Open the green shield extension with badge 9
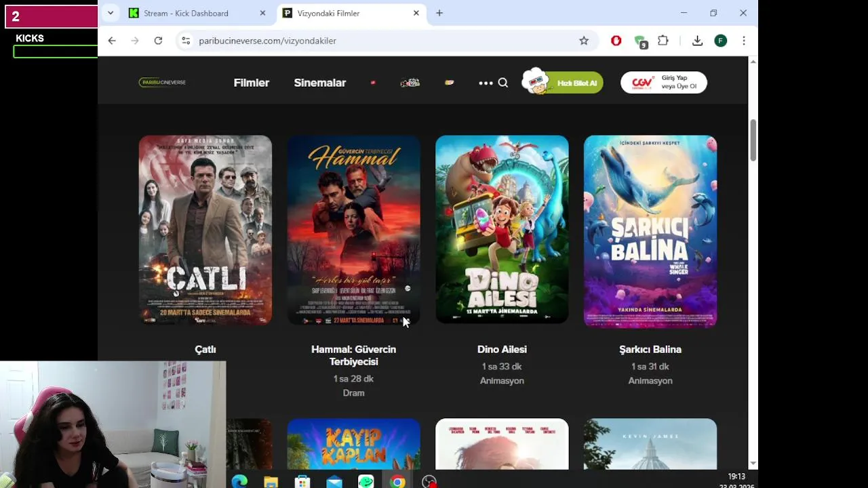Viewport: 868px width, 488px height. pyautogui.click(x=640, y=42)
